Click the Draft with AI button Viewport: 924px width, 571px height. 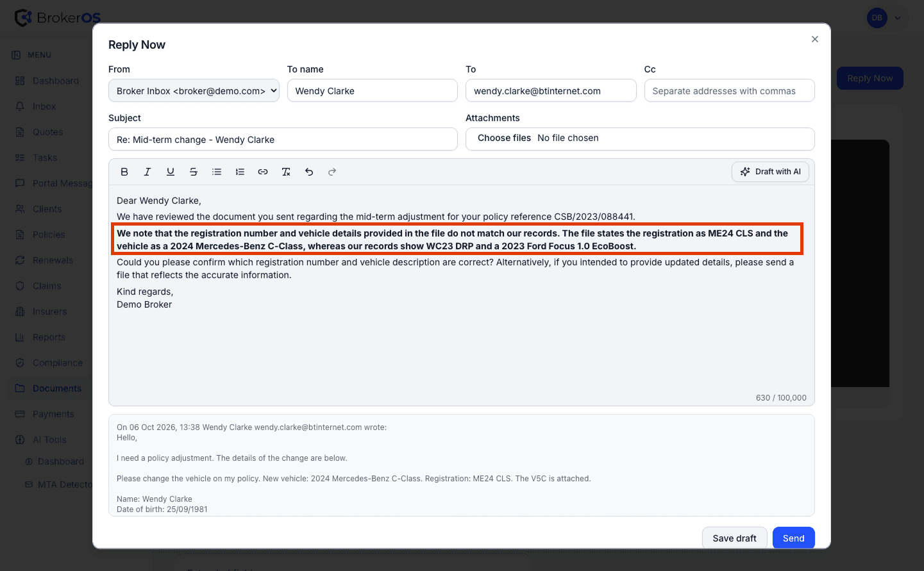(770, 172)
